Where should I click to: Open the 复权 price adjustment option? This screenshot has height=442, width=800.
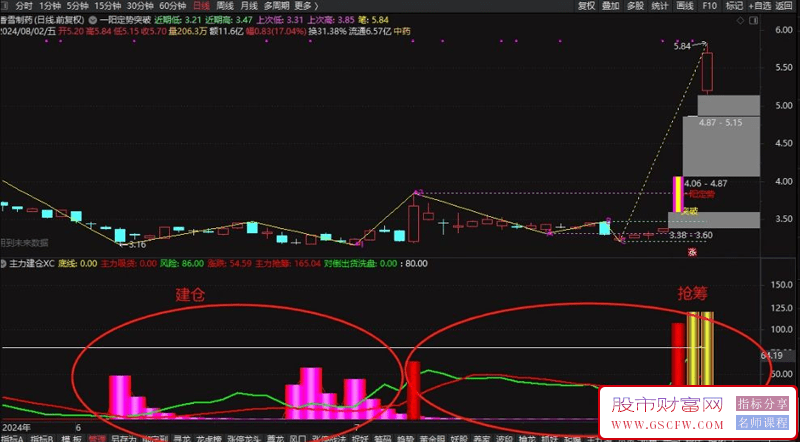point(586,6)
